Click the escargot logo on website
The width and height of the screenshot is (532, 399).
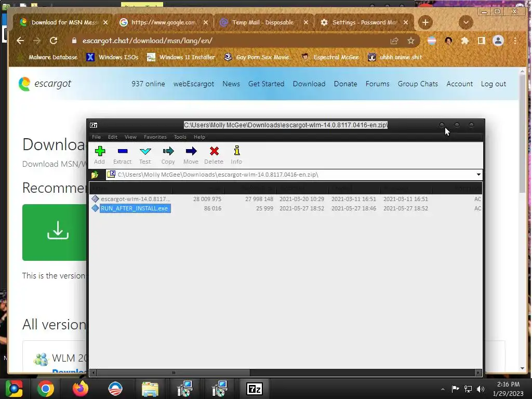[x=45, y=84]
